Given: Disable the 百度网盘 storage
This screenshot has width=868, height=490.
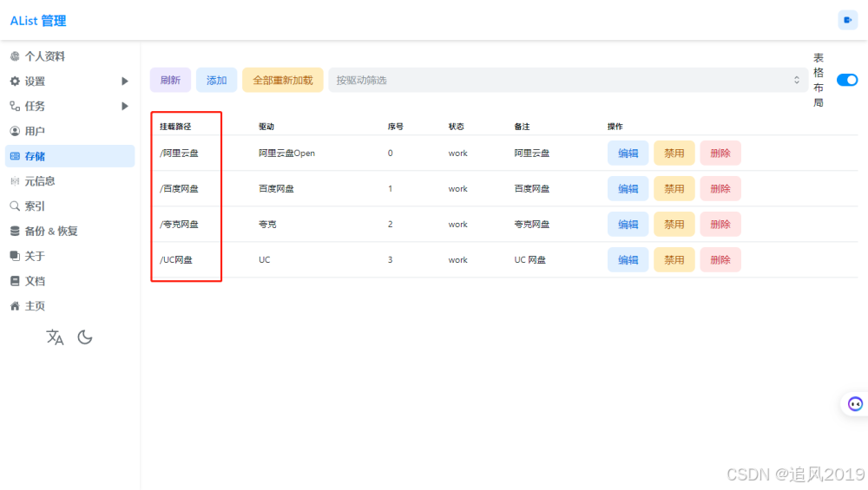Looking at the screenshot, I should [x=674, y=188].
